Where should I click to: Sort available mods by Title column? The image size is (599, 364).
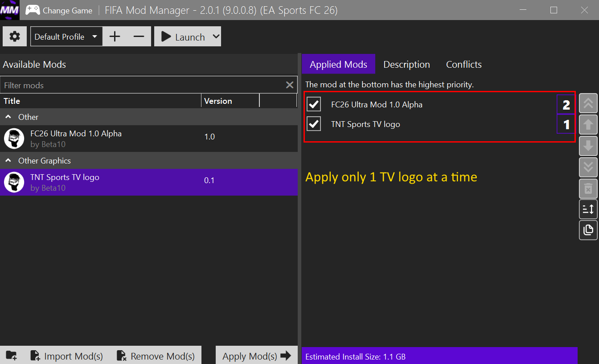101,101
